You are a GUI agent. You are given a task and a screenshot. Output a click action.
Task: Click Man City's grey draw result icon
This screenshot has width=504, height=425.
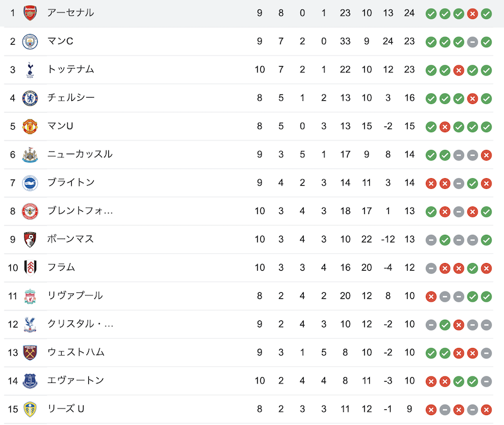coord(472,42)
